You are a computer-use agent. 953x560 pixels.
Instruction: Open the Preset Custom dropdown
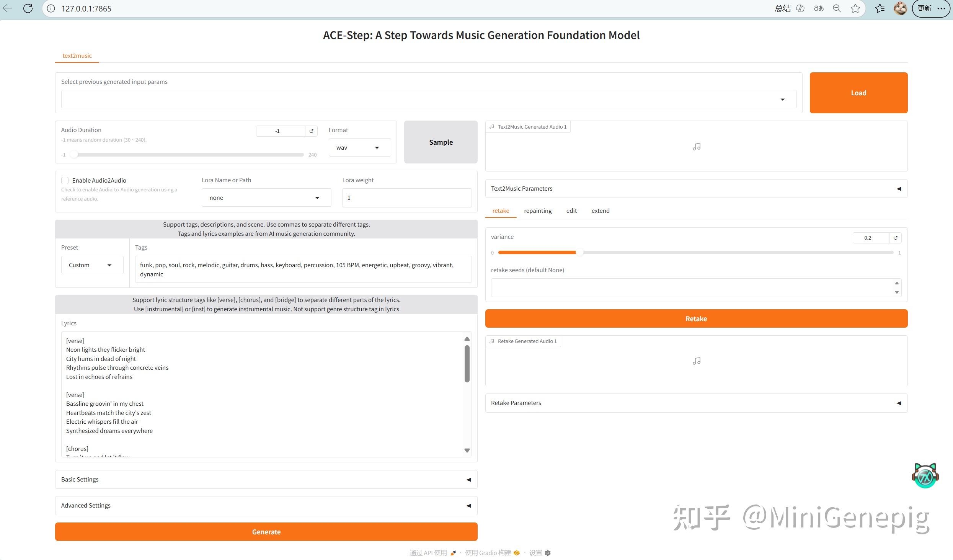coord(92,265)
